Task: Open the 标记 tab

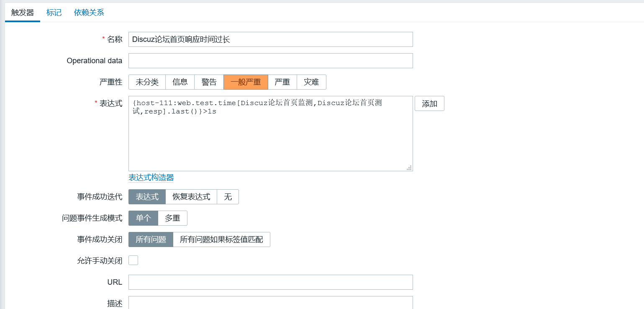Action: pyautogui.click(x=54, y=13)
